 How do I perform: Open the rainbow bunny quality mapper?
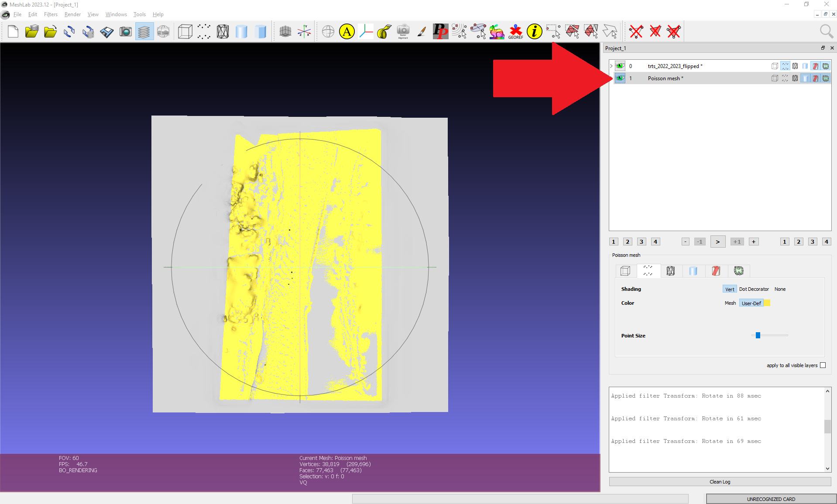497,31
